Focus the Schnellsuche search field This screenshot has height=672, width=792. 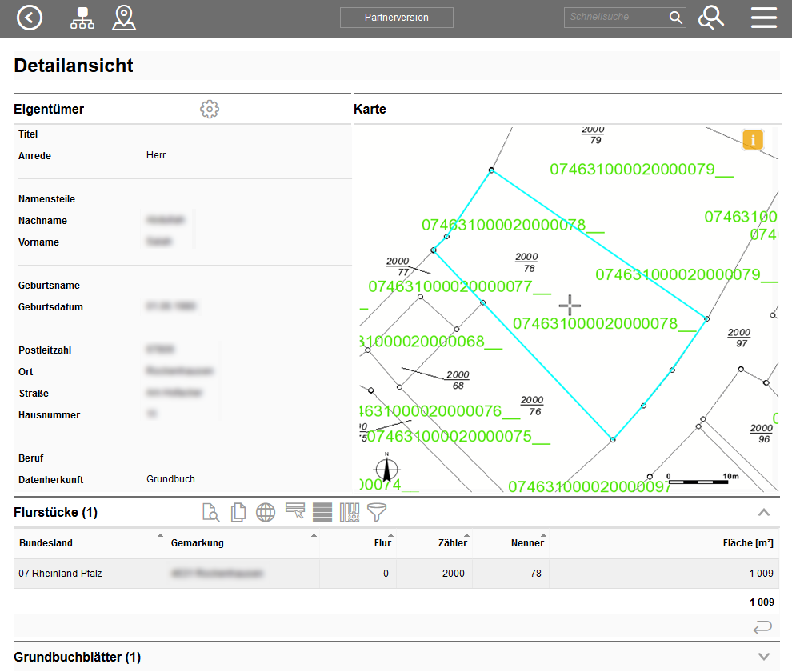click(x=616, y=18)
